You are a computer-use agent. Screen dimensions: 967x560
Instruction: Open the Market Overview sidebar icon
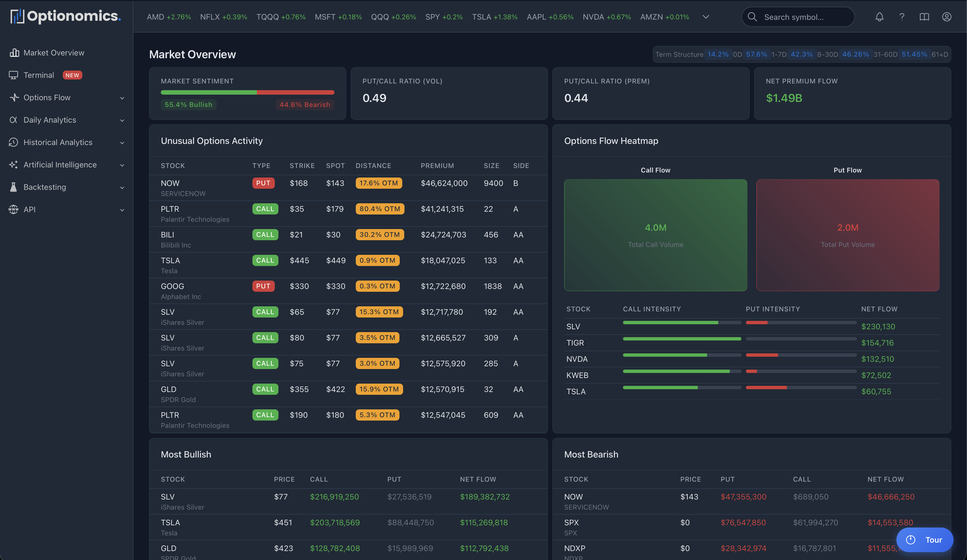14,53
